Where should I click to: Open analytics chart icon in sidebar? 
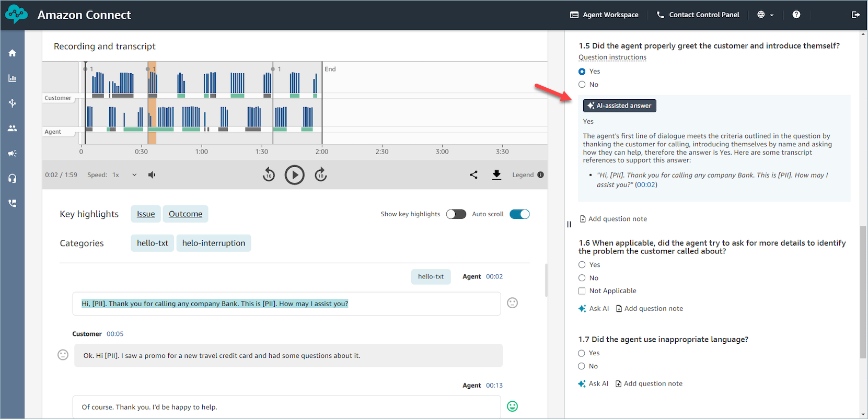(13, 78)
